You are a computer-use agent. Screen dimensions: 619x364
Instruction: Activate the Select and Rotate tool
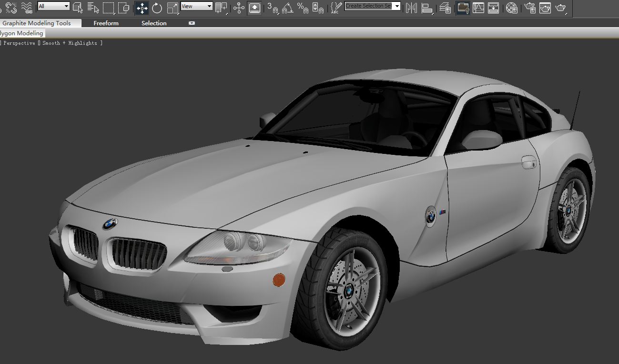coord(157,7)
